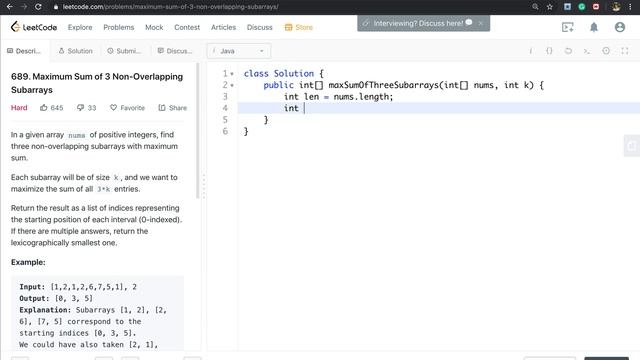
Task: Click the zoom magnifier icon in address bar
Action: (x=535, y=7)
